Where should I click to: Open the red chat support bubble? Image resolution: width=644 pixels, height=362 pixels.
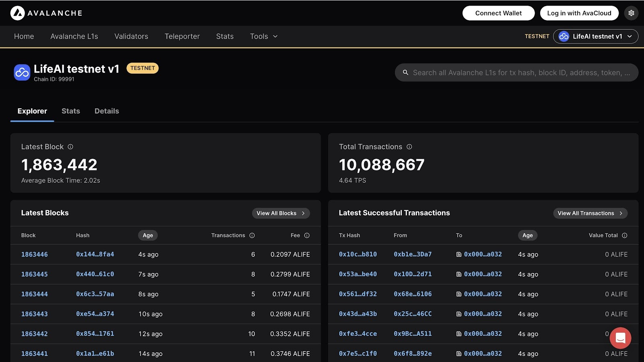(620, 338)
